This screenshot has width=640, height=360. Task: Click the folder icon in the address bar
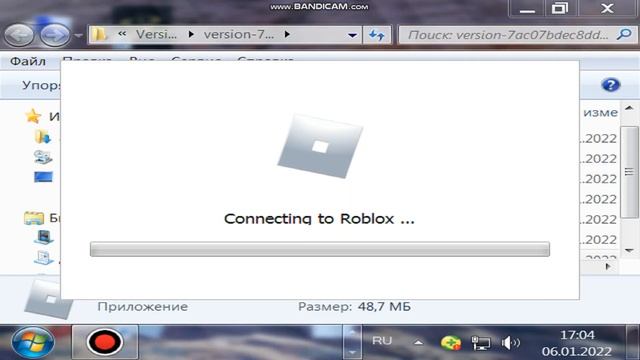click(99, 34)
